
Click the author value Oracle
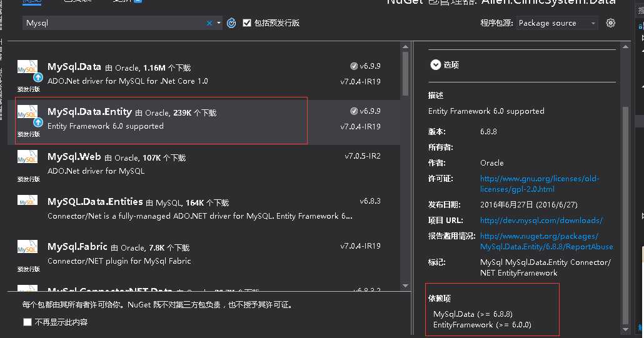click(x=491, y=163)
